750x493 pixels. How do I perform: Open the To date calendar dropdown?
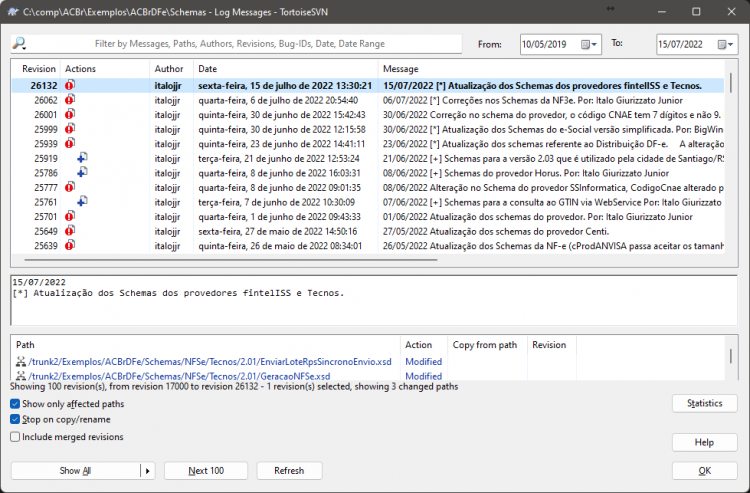click(x=725, y=44)
